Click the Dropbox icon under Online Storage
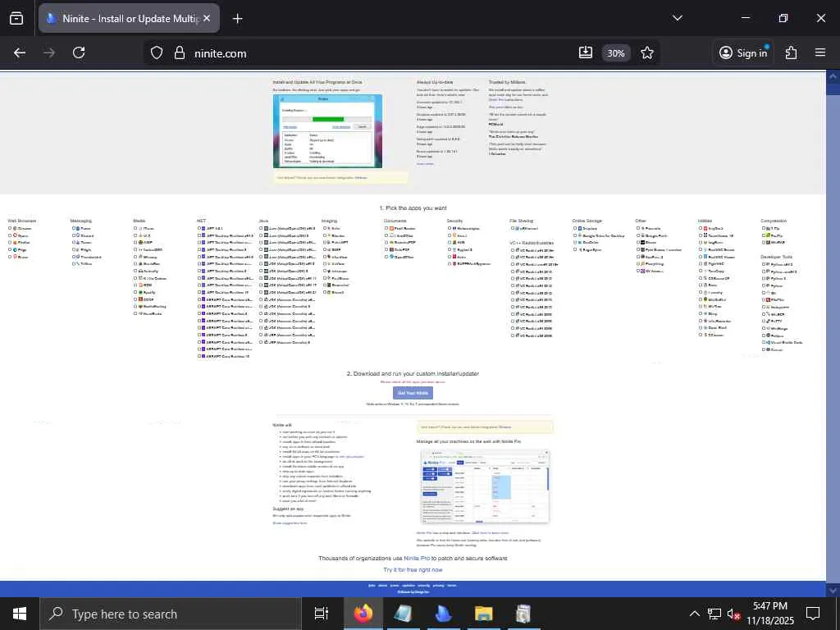This screenshot has width=840, height=630. 580,228
